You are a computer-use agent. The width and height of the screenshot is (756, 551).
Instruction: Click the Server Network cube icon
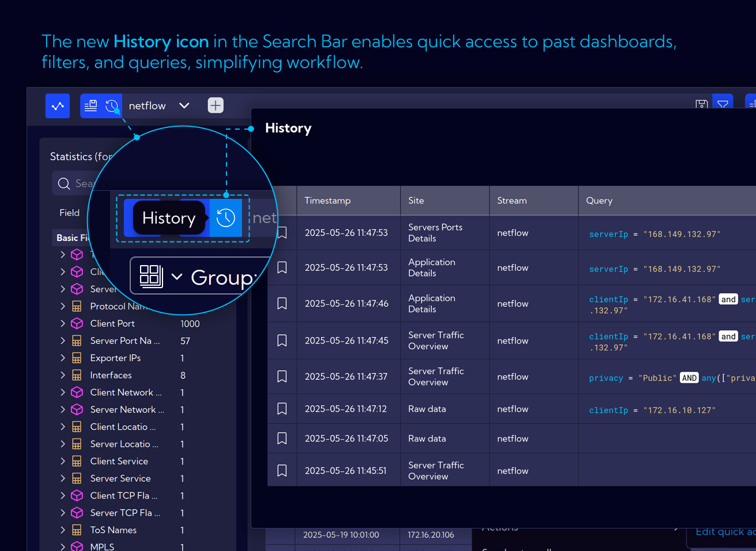click(77, 409)
